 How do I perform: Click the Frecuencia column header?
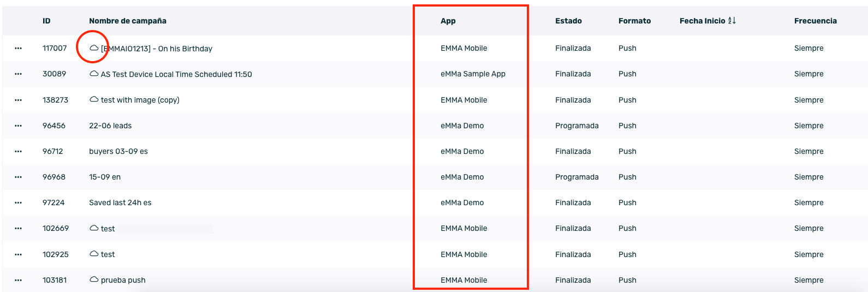tap(815, 21)
